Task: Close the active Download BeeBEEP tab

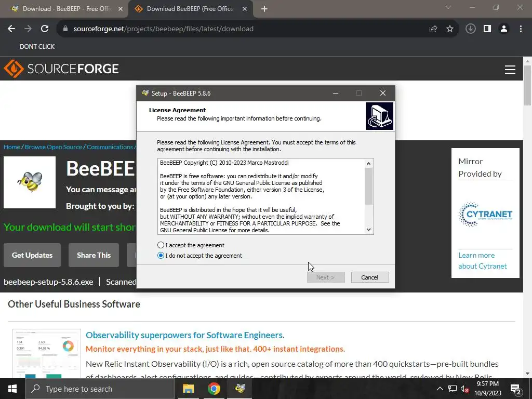Action: pyautogui.click(x=245, y=9)
